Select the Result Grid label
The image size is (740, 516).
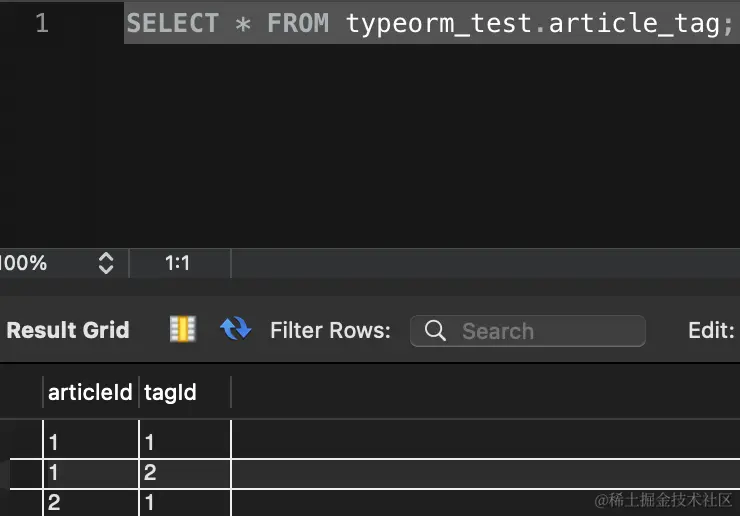[x=68, y=331]
